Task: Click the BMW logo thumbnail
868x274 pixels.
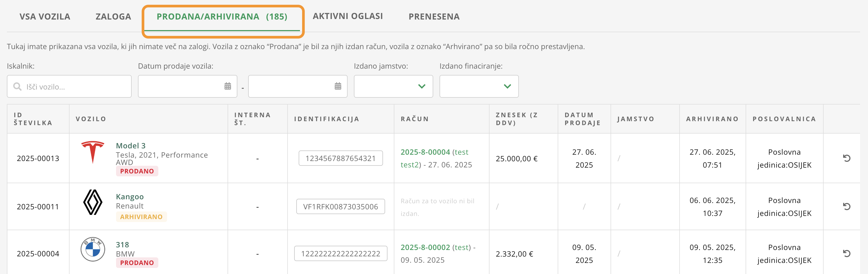Action: point(93,249)
